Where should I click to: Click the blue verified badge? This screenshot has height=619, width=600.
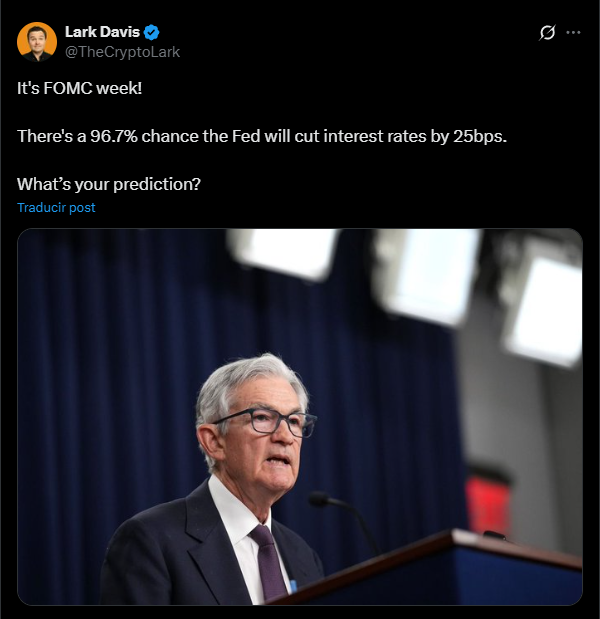[x=152, y=32]
